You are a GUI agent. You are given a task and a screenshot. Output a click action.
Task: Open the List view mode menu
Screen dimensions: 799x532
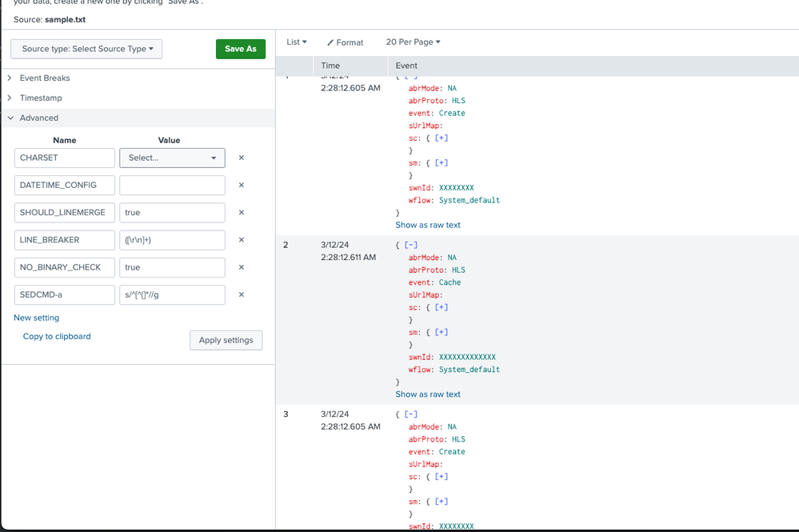(297, 42)
